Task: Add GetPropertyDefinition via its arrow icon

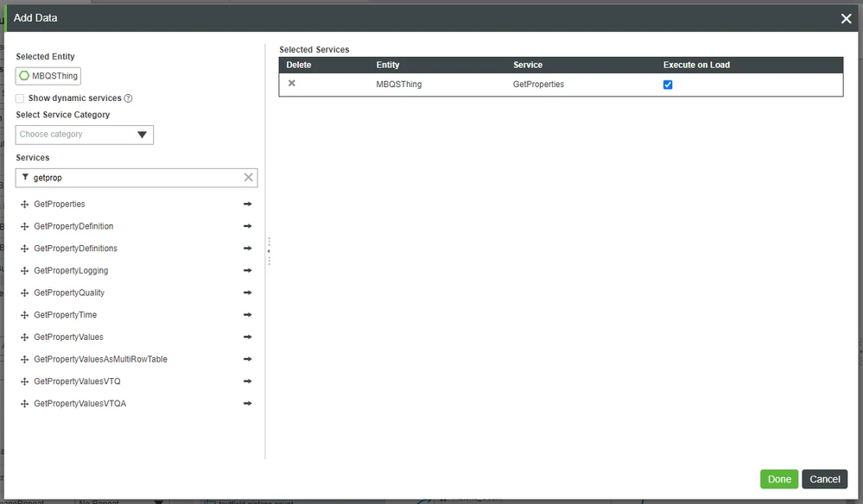Action: (248, 226)
